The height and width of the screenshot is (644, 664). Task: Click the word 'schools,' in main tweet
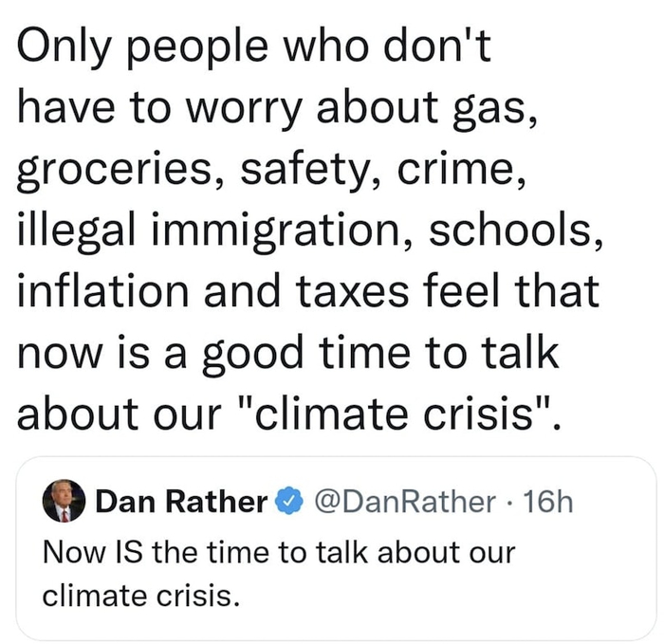(x=516, y=230)
